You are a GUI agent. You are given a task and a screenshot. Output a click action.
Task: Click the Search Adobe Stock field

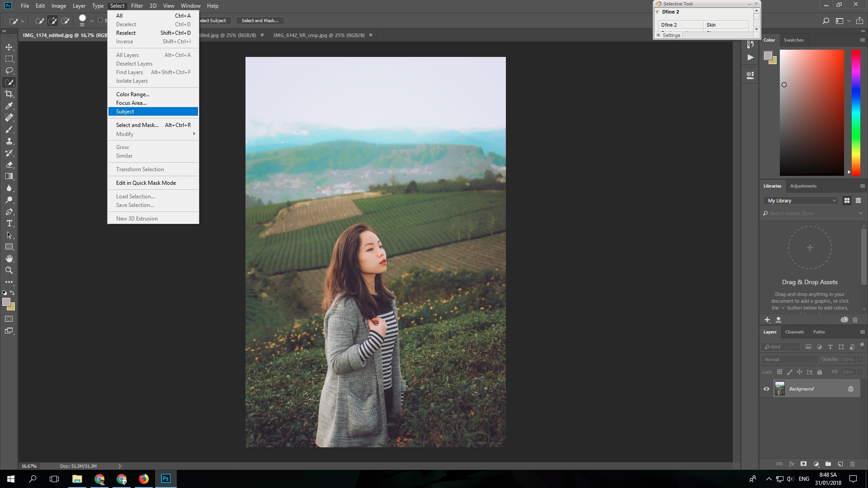[809, 213]
